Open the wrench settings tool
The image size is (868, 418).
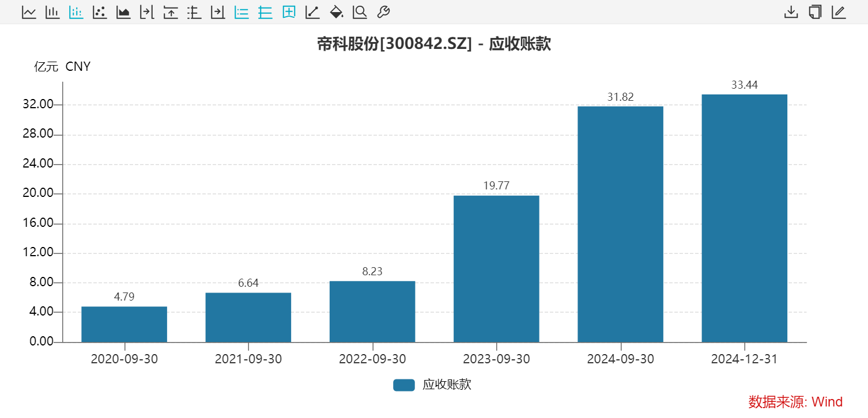(383, 12)
